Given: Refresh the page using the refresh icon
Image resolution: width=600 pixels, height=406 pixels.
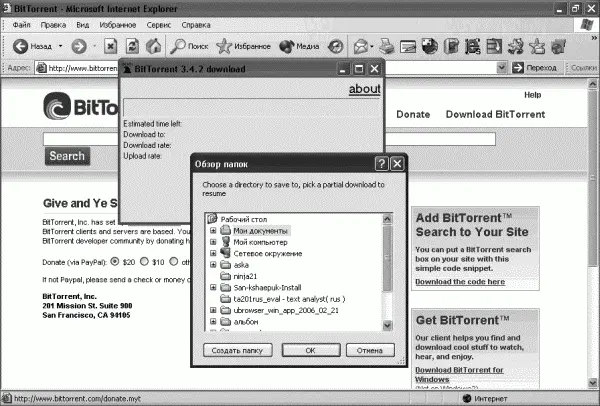Looking at the screenshot, I should point(132,46).
